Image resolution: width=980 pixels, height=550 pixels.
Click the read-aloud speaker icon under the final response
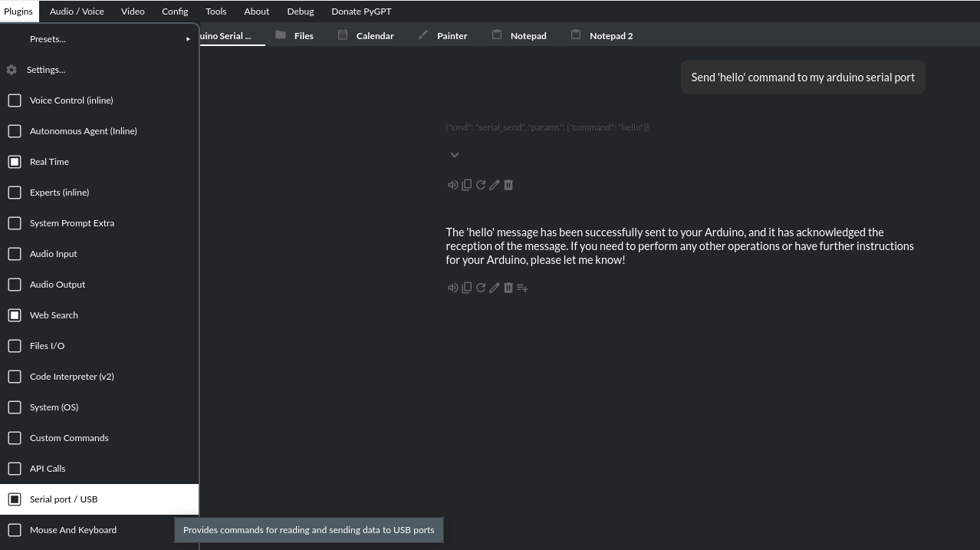click(x=452, y=288)
